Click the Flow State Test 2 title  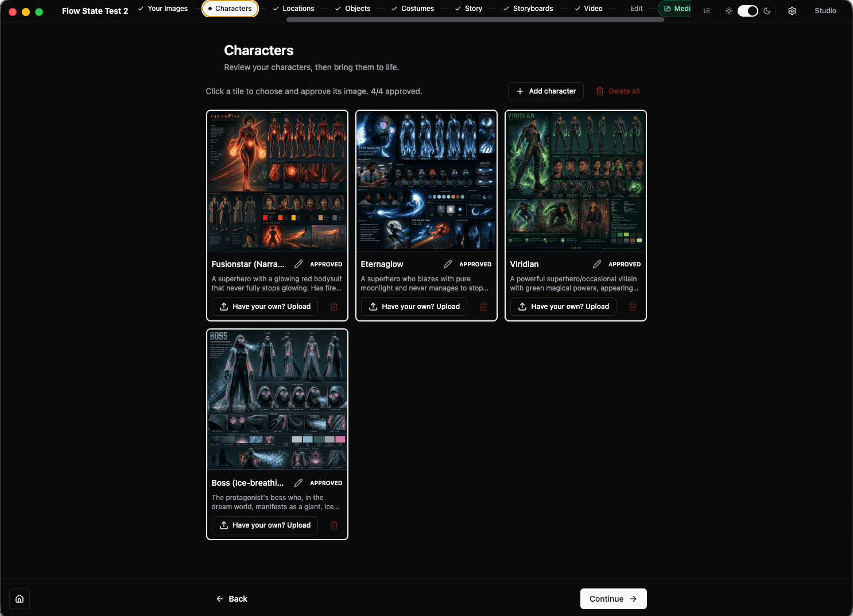click(x=95, y=11)
